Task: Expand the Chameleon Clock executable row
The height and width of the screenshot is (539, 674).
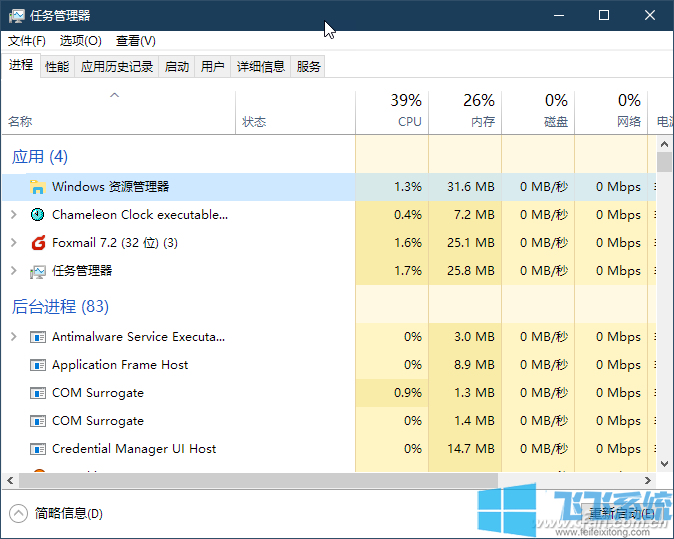Action: [14, 214]
